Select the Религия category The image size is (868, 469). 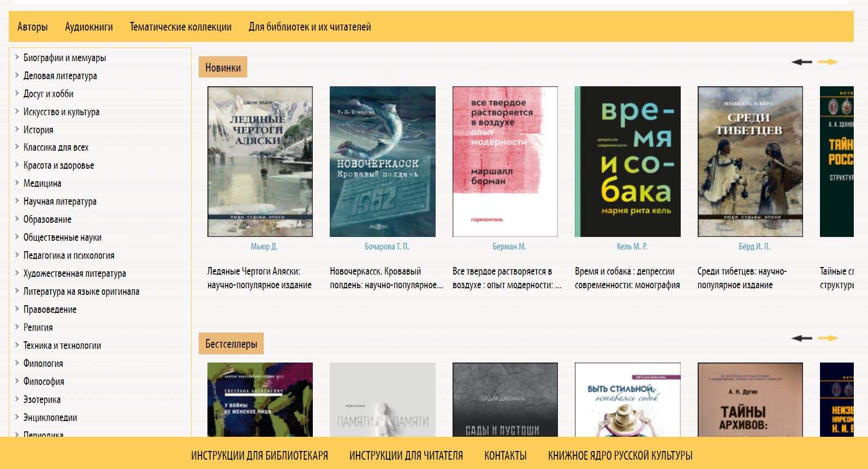pos(38,328)
